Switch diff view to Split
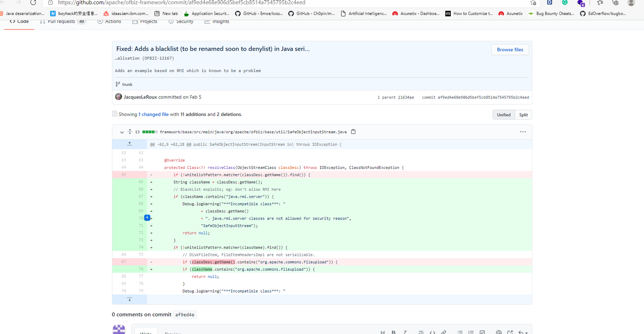644x334 pixels. click(x=523, y=115)
